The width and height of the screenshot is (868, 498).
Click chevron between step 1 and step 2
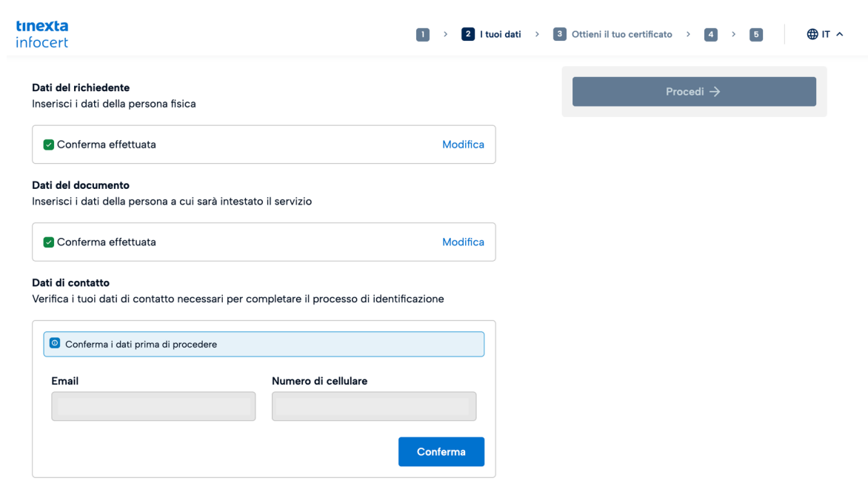(445, 34)
